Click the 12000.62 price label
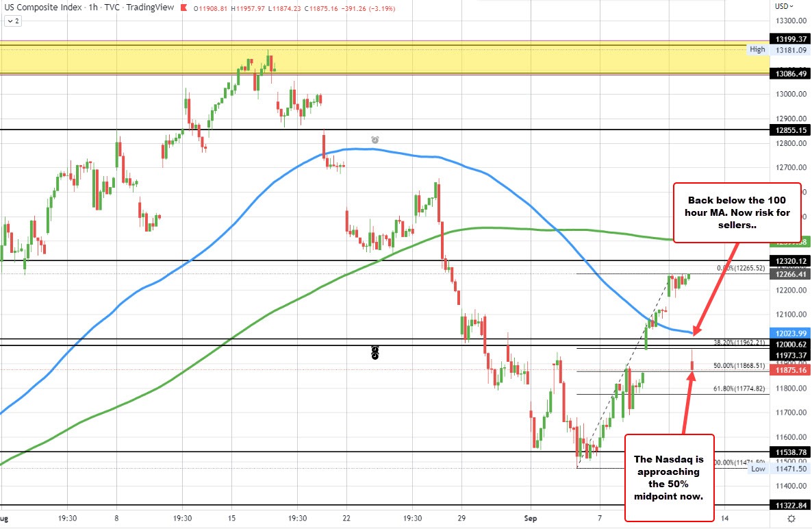Viewport: 812px width, 529px height. pyautogui.click(x=790, y=344)
